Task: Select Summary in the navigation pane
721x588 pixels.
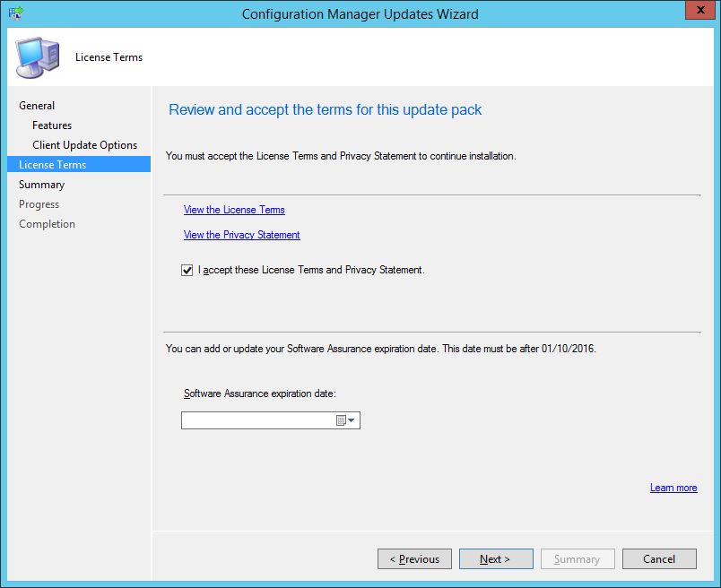Action: coord(42,184)
